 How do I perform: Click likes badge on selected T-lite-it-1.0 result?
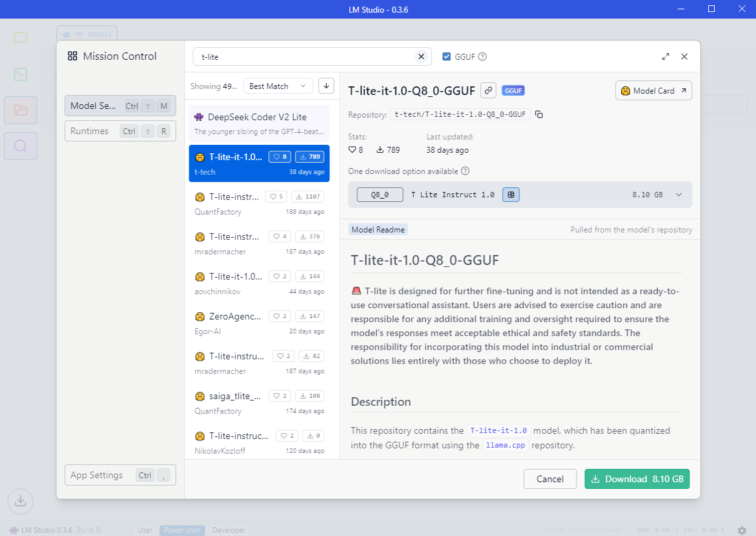(280, 157)
